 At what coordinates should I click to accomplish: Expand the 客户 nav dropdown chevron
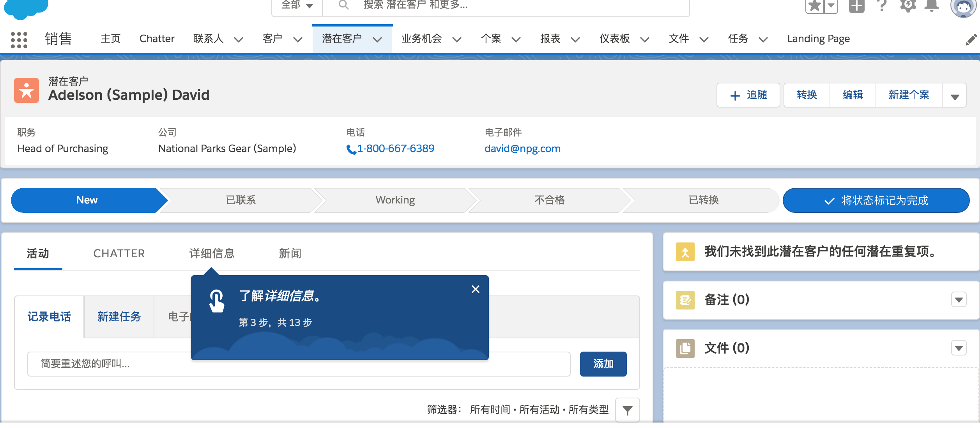pos(298,40)
